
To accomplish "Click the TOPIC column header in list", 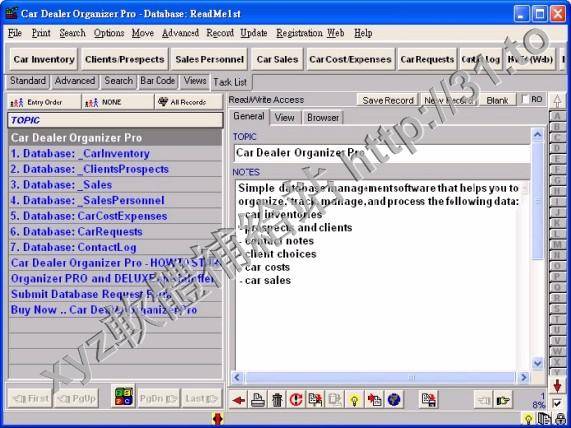I will pos(115,120).
